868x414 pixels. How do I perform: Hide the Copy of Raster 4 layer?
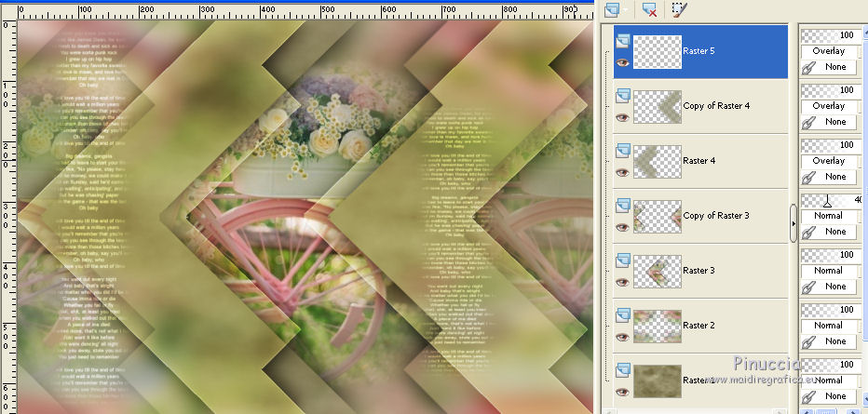click(x=623, y=117)
